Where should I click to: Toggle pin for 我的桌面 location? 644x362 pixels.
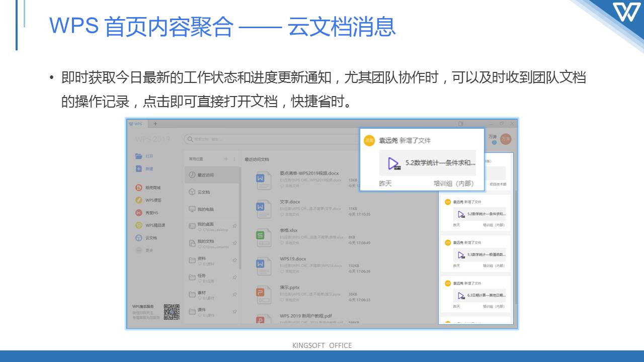click(x=234, y=226)
